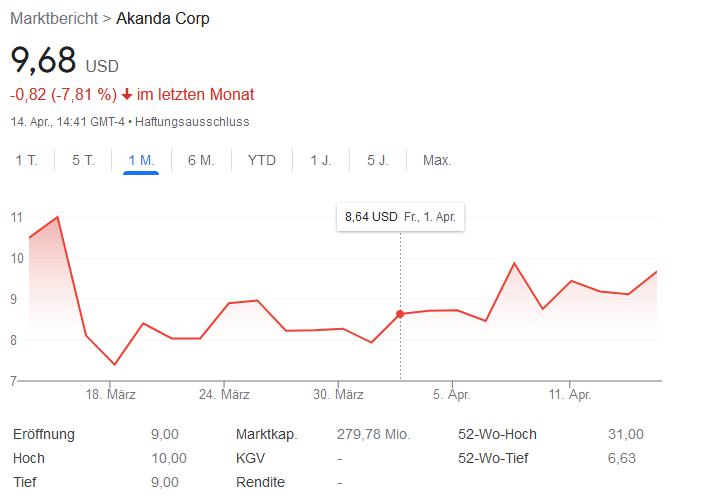Screen dimensions: 708x498
Task: Select the 1 J. time range tab
Action: (321, 160)
